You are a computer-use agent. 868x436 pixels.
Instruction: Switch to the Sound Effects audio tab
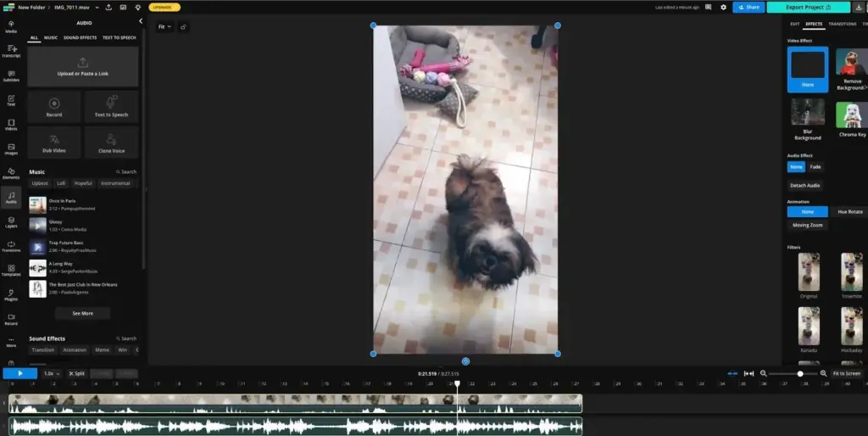coord(81,38)
